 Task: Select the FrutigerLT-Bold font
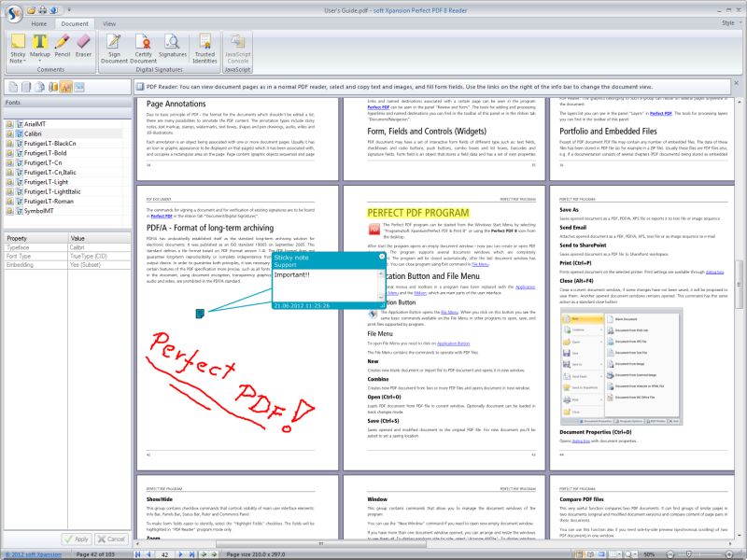45,153
